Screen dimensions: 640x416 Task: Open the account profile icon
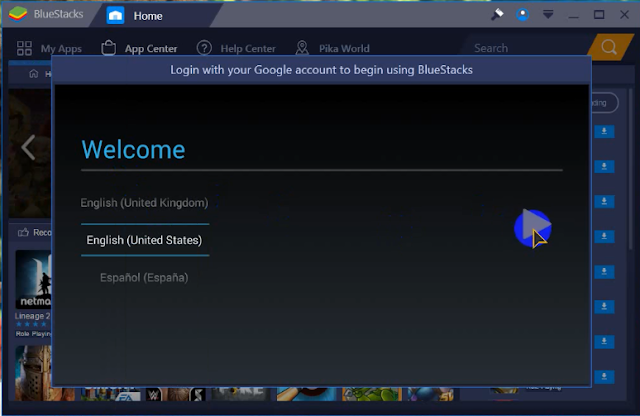522,15
